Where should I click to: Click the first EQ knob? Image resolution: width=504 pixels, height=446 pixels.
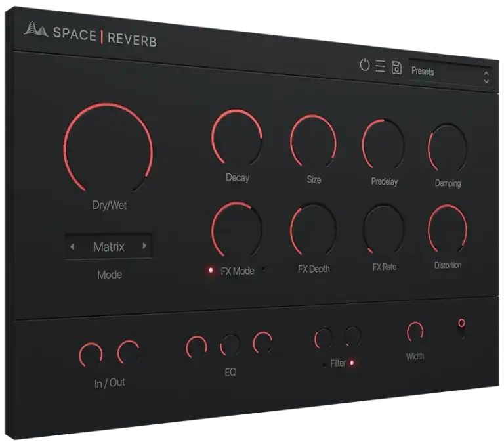point(196,347)
